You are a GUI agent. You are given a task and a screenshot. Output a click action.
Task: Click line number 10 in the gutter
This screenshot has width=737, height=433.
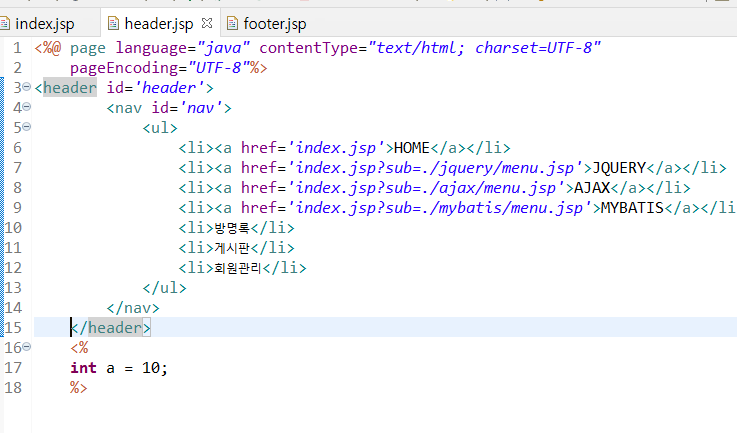[x=13, y=228]
